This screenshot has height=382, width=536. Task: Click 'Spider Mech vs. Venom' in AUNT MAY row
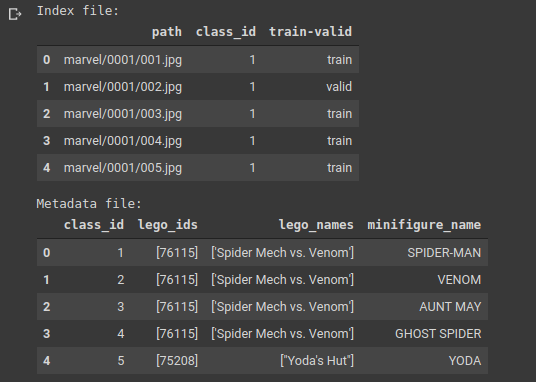click(282, 307)
